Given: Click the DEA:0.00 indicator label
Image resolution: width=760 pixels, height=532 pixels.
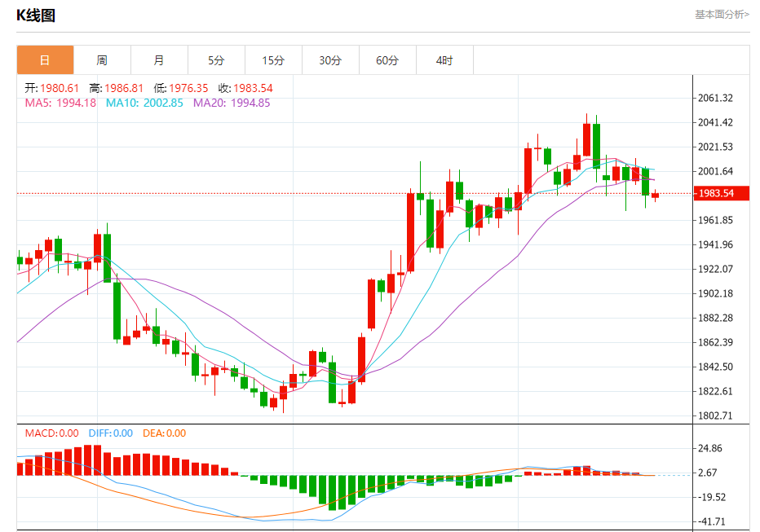Looking at the screenshot, I should point(164,433).
